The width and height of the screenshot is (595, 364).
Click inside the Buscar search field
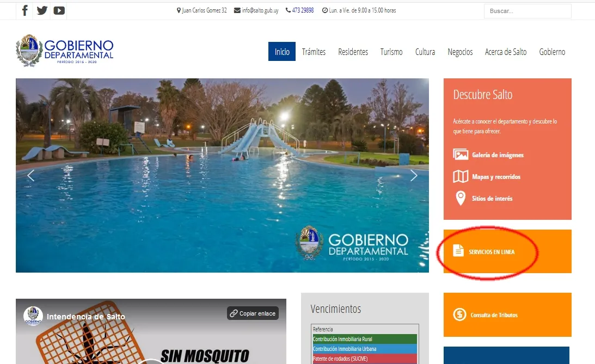(527, 11)
